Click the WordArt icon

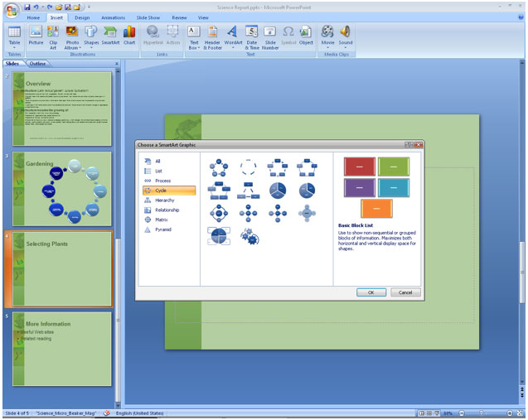[233, 34]
